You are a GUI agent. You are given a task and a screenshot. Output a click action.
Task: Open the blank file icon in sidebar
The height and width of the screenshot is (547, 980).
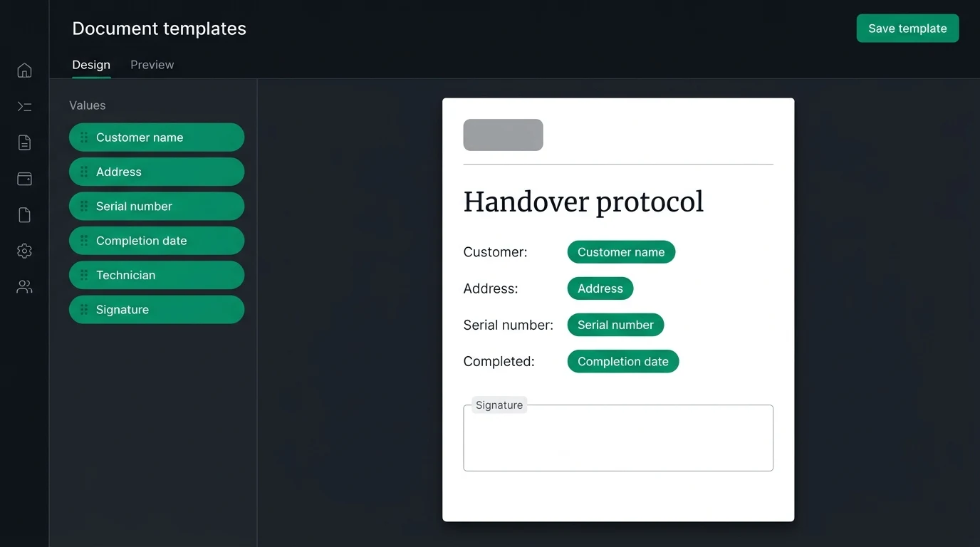24,215
